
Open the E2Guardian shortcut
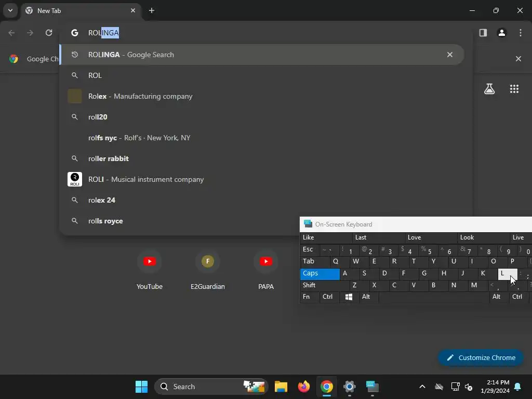click(x=208, y=270)
